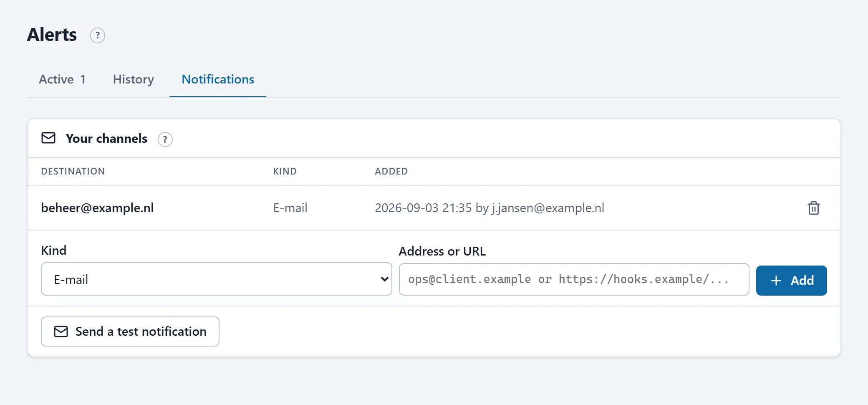The height and width of the screenshot is (405, 868).
Task: Click the Add button
Action: point(791,281)
